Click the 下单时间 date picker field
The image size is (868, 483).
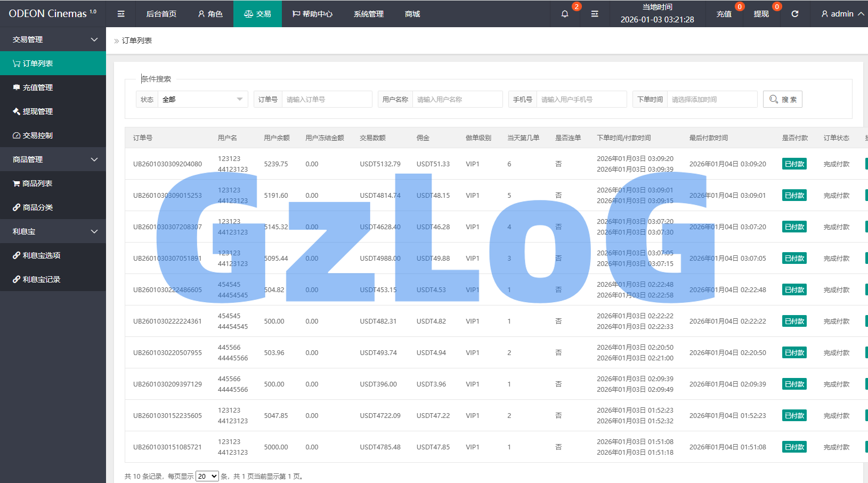click(x=711, y=99)
